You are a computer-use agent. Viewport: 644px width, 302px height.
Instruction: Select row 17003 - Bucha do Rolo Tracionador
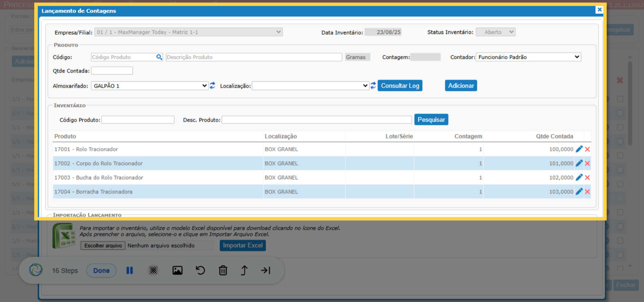(322, 178)
